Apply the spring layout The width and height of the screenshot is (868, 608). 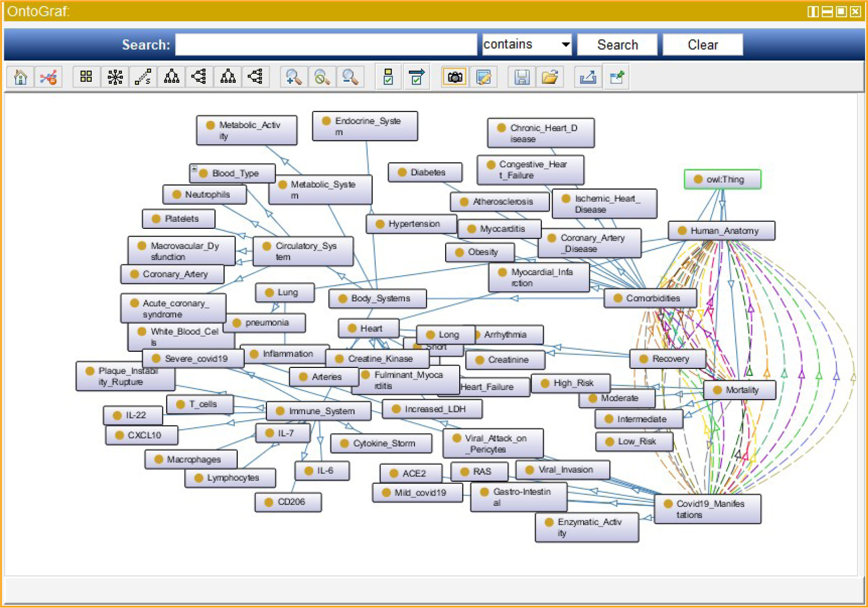[143, 77]
